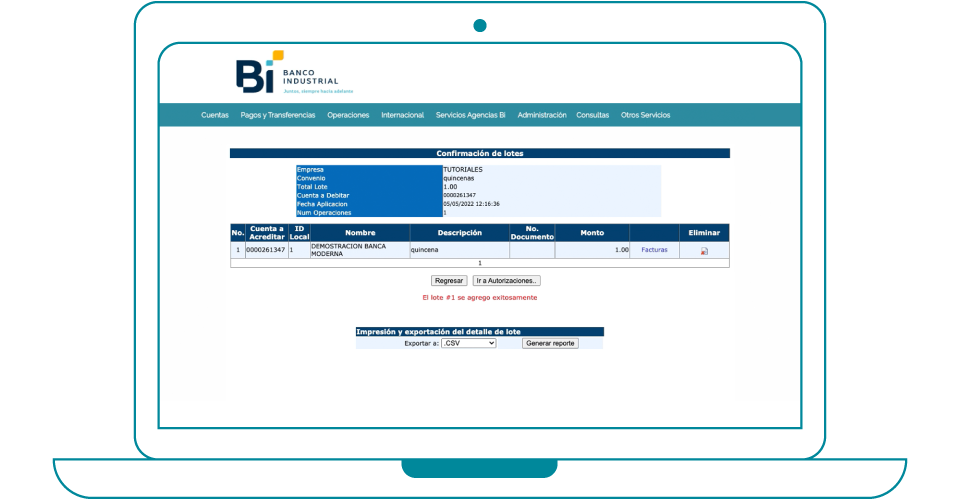The height and width of the screenshot is (500, 960).
Task: Go to Servicios Agencias Bi
Action: (x=470, y=115)
